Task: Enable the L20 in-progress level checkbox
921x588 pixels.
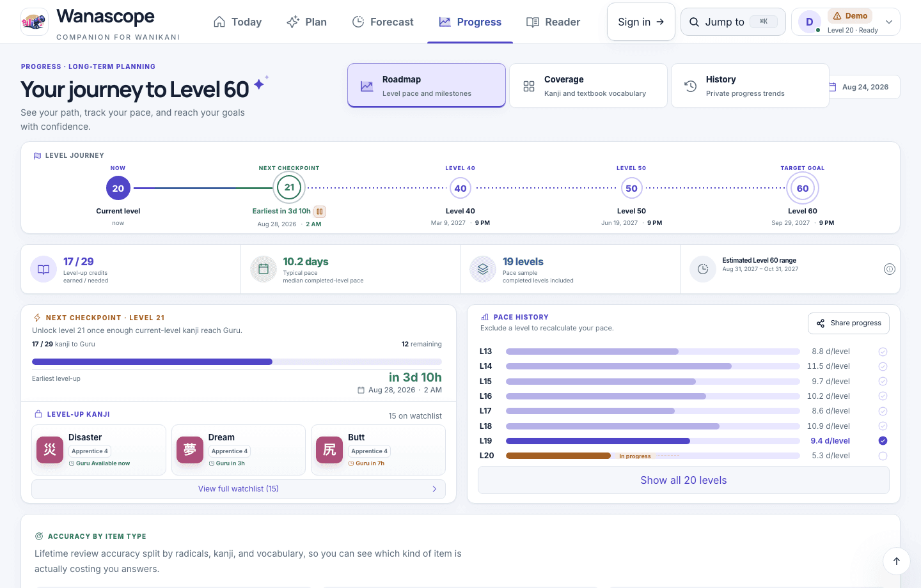Action: click(883, 456)
